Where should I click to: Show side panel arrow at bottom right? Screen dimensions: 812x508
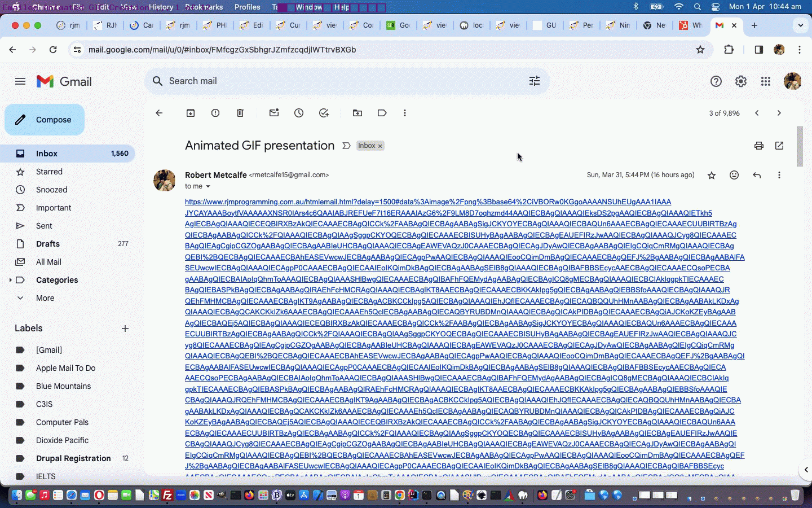pos(806,470)
